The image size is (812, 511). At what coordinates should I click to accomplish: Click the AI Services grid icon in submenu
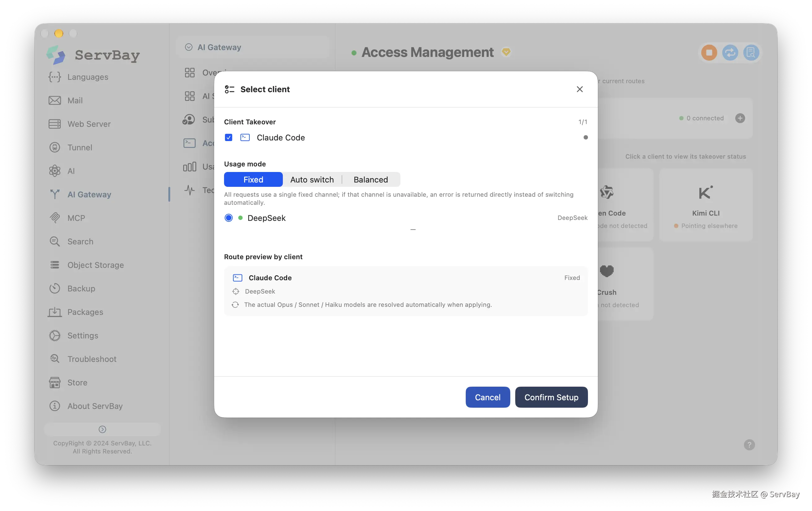pos(189,96)
